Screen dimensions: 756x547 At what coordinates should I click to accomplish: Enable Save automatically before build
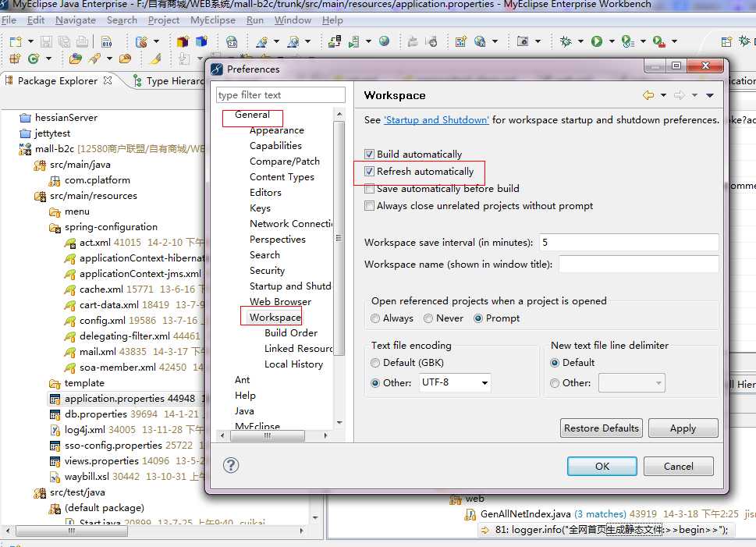tap(369, 189)
